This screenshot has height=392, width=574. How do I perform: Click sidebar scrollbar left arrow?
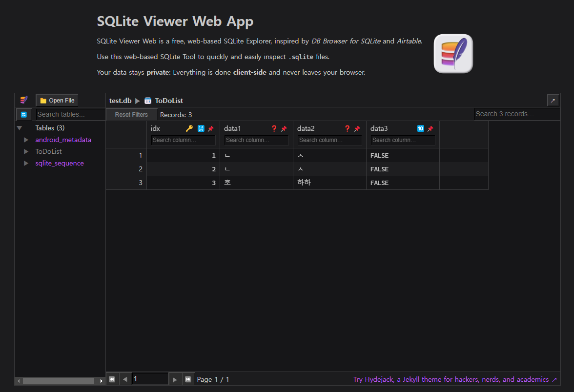[x=19, y=381]
